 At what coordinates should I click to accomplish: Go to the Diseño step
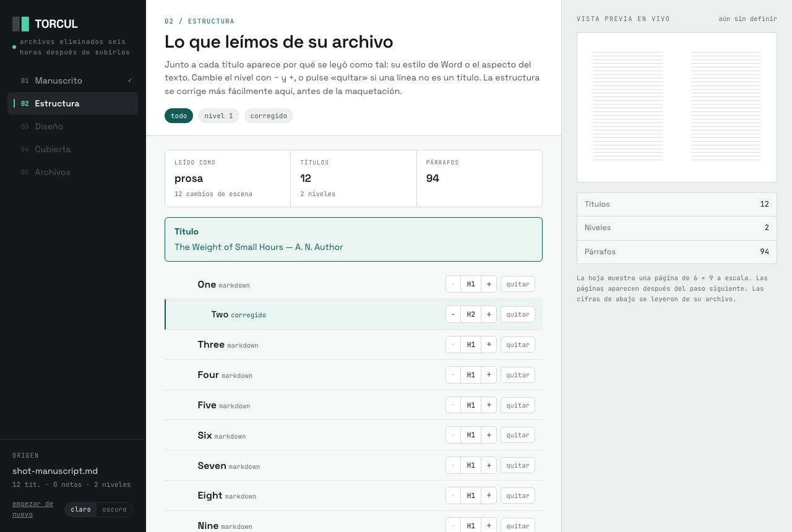72,126
